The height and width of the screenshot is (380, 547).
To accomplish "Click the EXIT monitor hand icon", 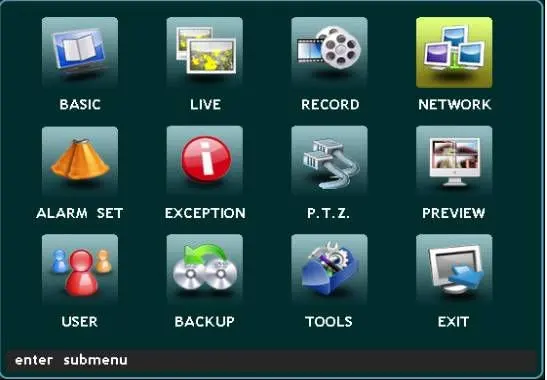I will pyautogui.click(x=454, y=270).
